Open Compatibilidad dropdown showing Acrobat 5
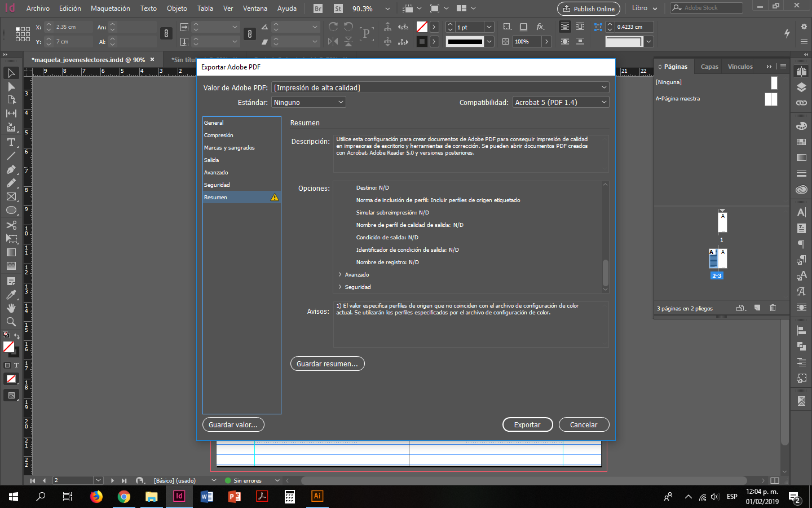Image resolution: width=812 pixels, height=508 pixels. (561, 102)
